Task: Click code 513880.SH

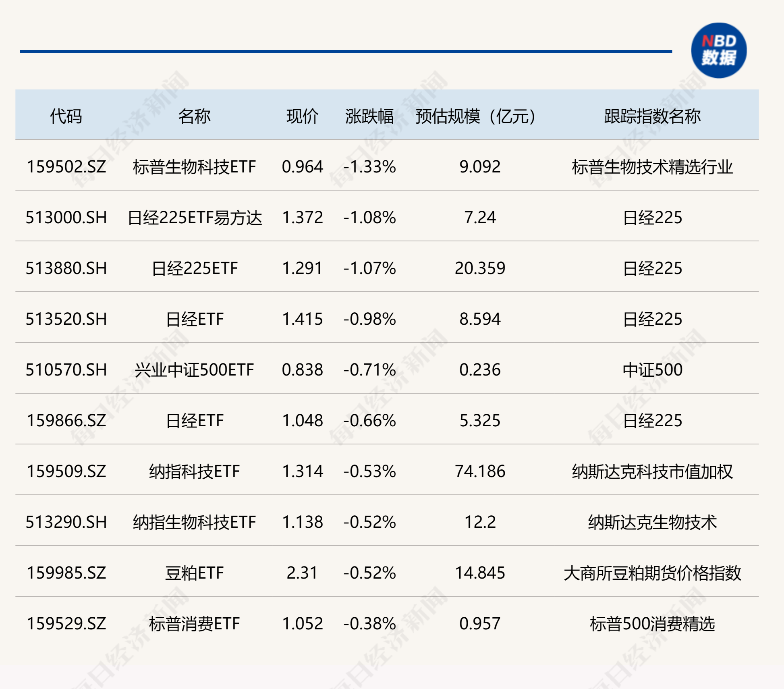Action: pos(66,268)
